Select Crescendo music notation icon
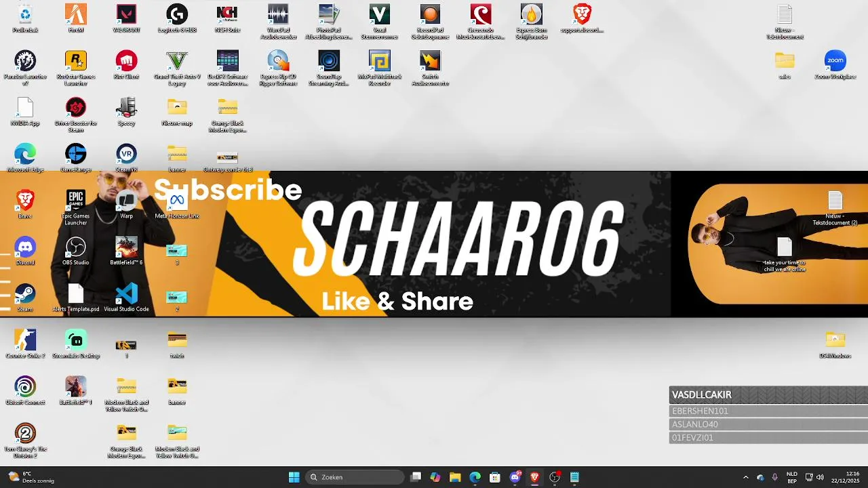 click(x=481, y=21)
